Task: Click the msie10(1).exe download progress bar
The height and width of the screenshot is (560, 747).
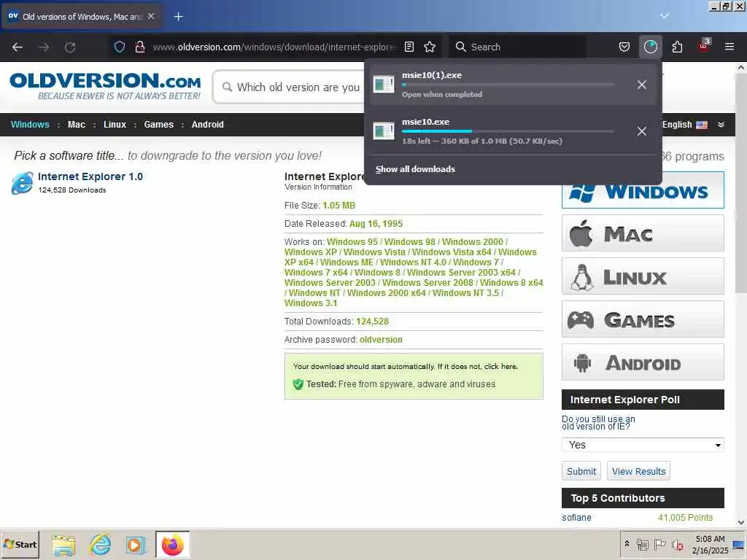Action: [508, 85]
